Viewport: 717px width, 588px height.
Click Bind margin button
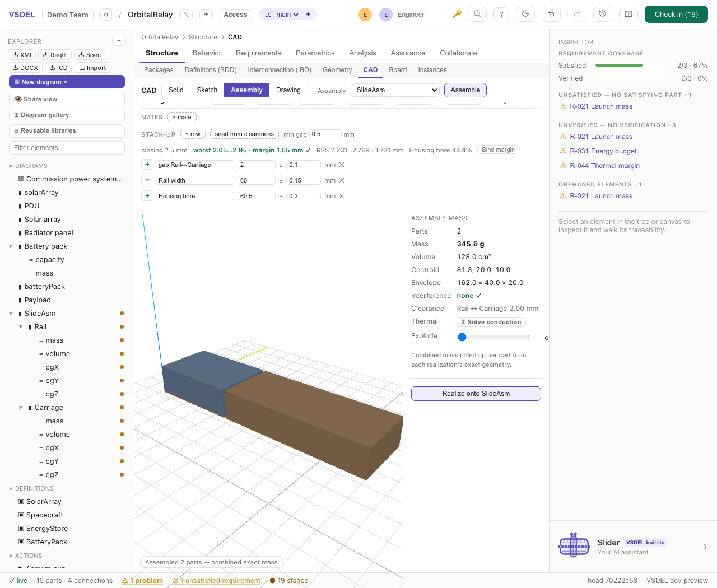[x=499, y=150]
